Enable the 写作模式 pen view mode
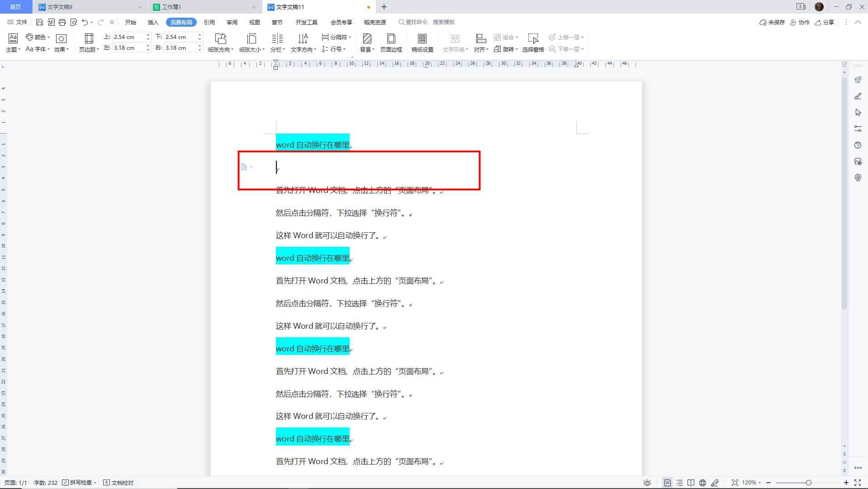This screenshot has height=489, width=868. coord(715,483)
